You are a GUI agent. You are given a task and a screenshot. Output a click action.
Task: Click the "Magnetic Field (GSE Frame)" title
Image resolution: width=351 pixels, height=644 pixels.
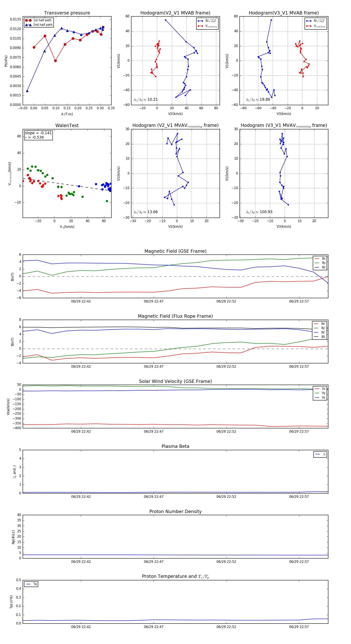175,251
